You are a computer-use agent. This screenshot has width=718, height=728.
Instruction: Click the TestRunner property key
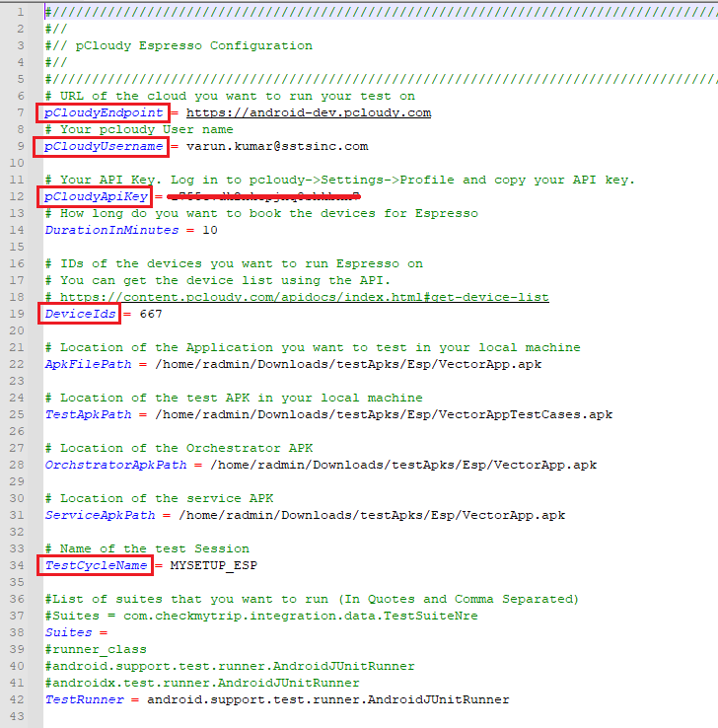click(x=84, y=699)
